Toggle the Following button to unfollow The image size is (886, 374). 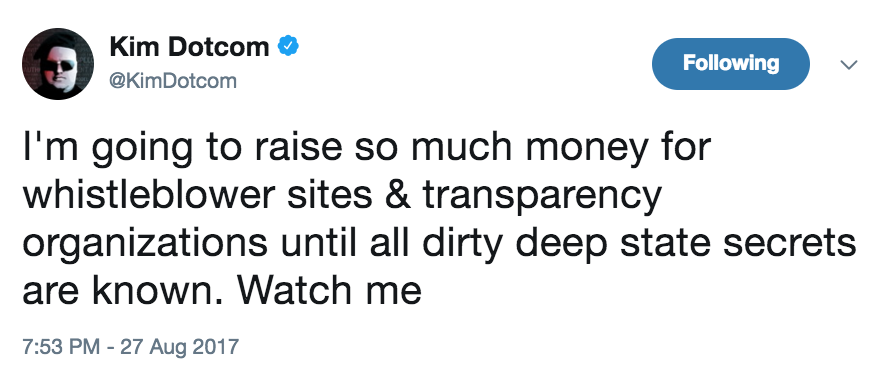[x=731, y=64]
